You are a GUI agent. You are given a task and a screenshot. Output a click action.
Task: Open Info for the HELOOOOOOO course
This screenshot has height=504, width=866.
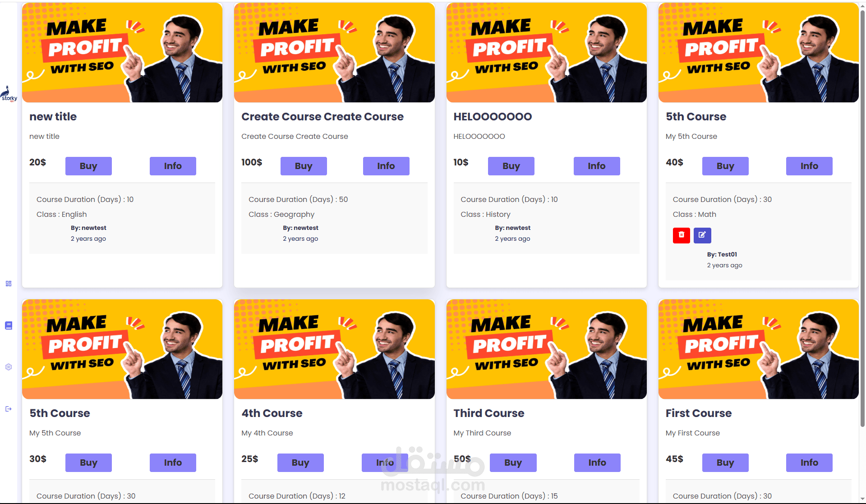tap(597, 166)
